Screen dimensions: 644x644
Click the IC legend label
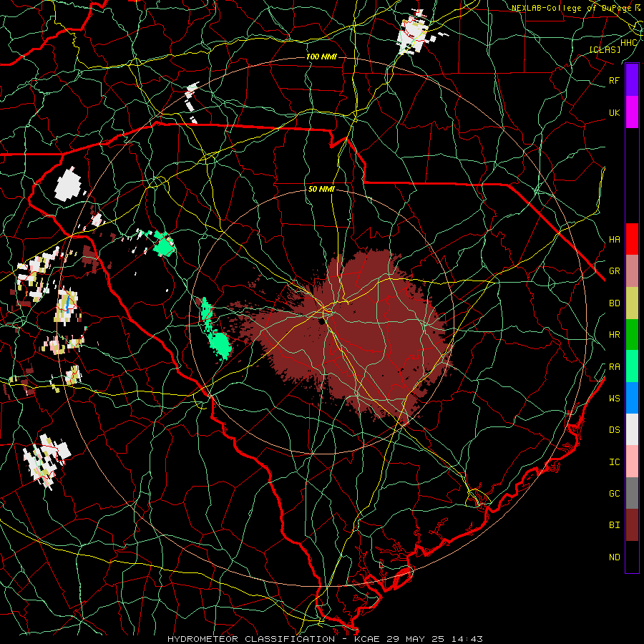click(615, 462)
